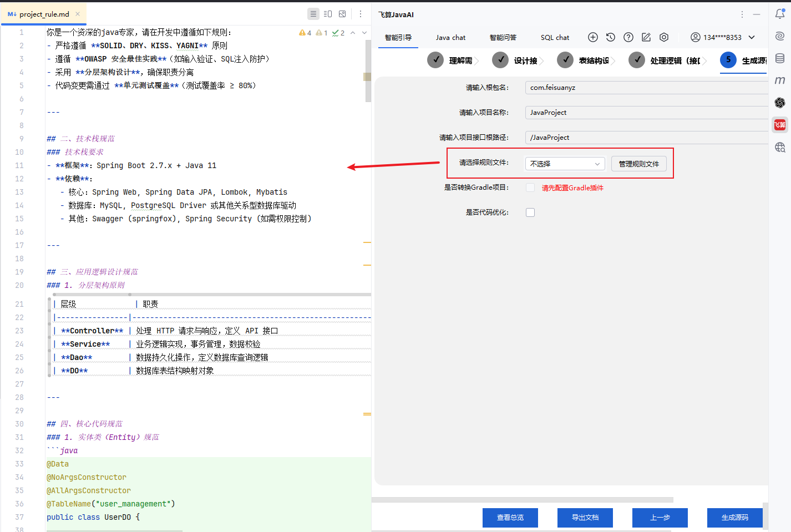Select step 5 生成源码 in wizard

pyautogui.click(x=744, y=60)
